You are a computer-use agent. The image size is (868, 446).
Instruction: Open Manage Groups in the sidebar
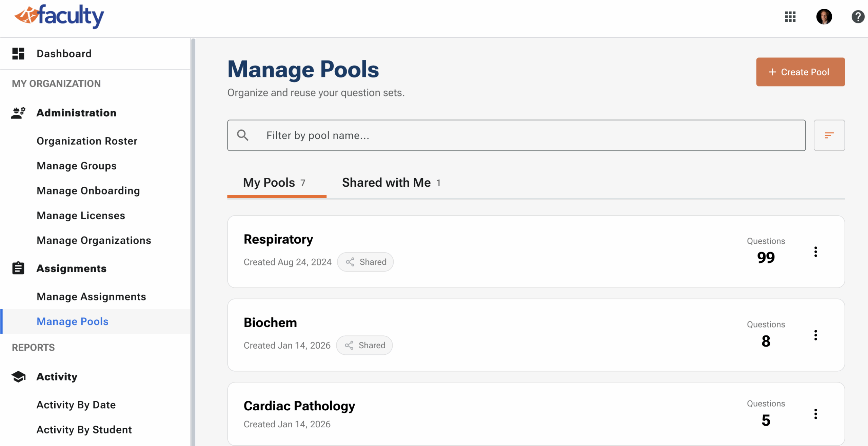pos(77,166)
